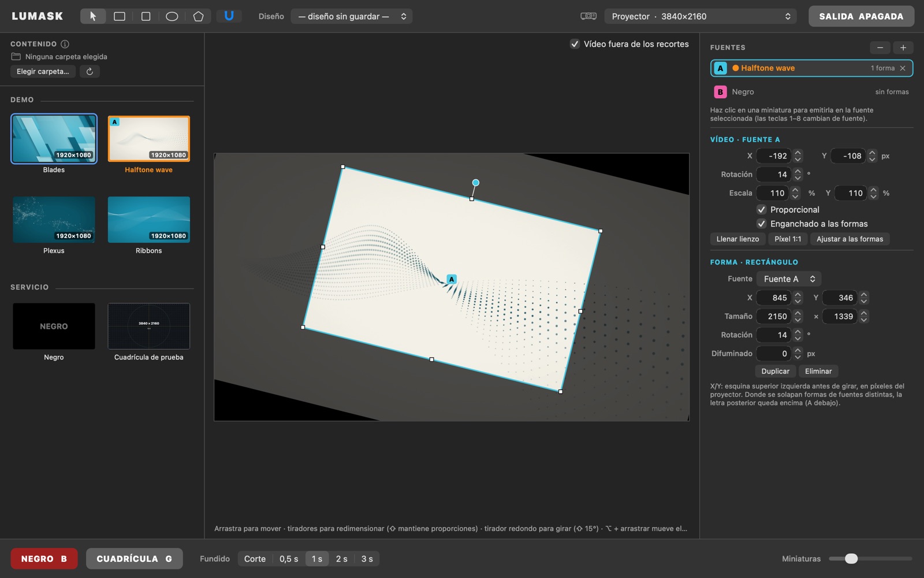
Task: Adjust the Difuminado feather stepper
Action: tap(798, 353)
